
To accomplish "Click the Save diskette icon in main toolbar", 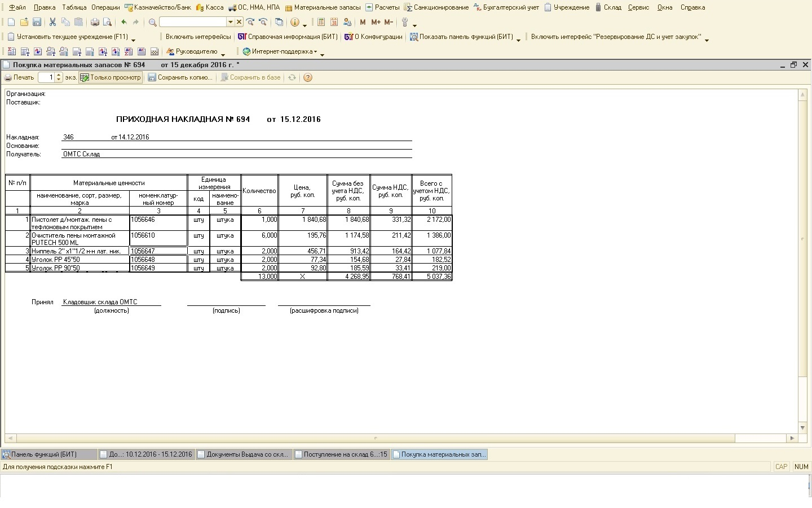I will tap(37, 22).
